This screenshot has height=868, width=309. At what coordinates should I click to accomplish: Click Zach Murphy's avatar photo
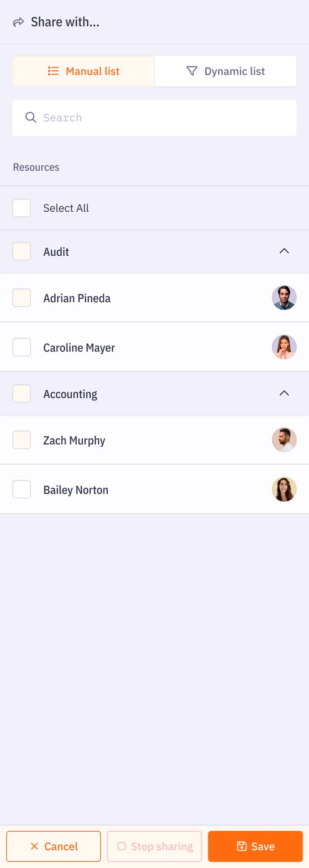point(284,440)
